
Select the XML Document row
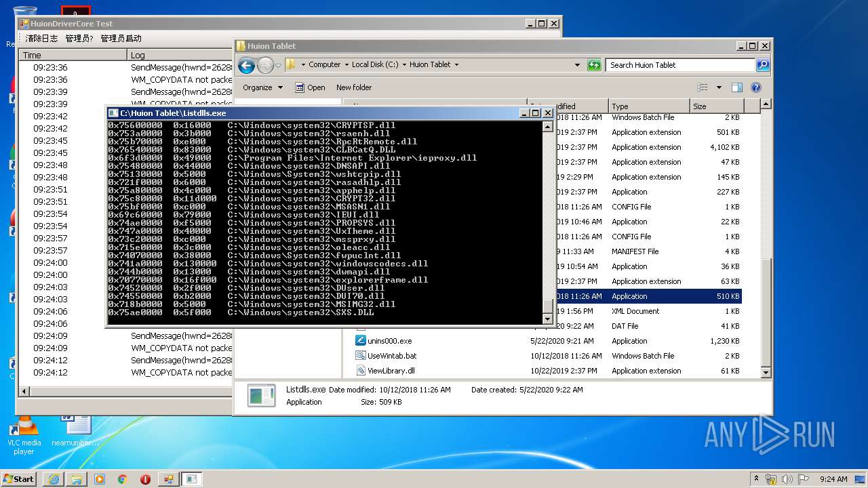pos(649,311)
